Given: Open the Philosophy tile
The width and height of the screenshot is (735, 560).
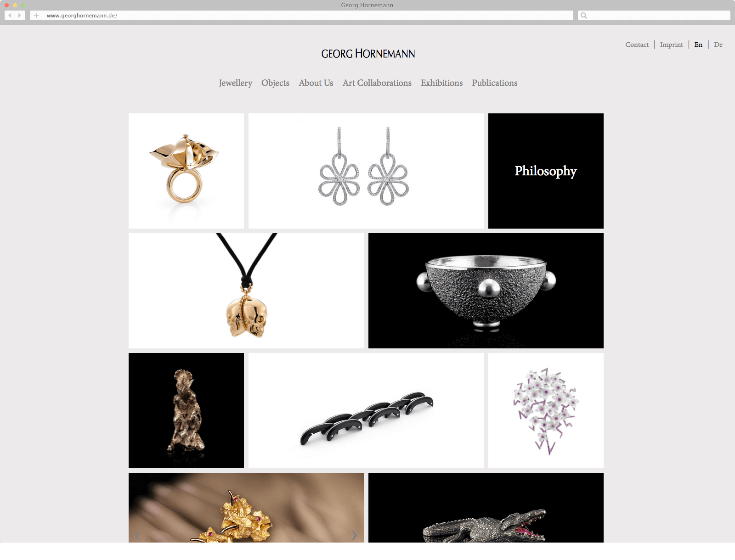Looking at the screenshot, I should pyautogui.click(x=546, y=171).
